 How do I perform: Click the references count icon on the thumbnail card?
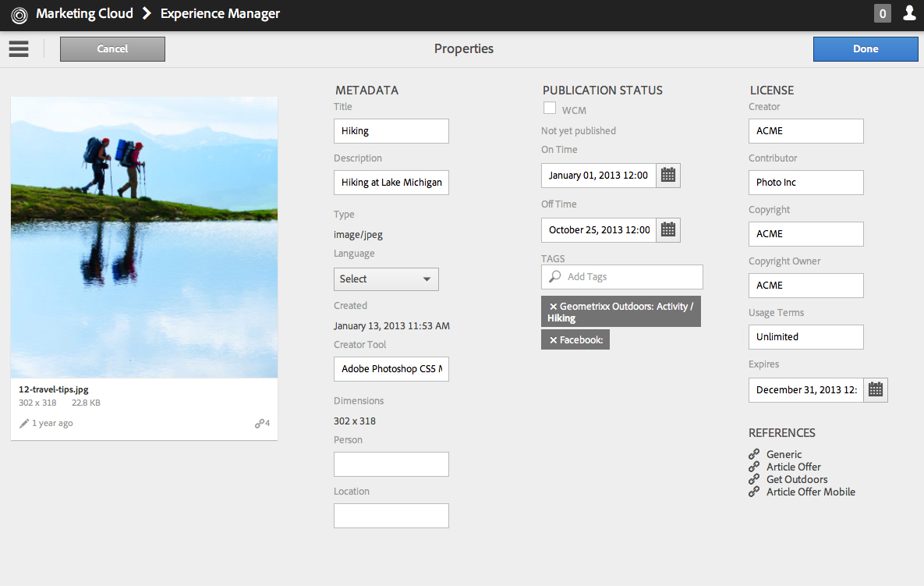(x=261, y=422)
